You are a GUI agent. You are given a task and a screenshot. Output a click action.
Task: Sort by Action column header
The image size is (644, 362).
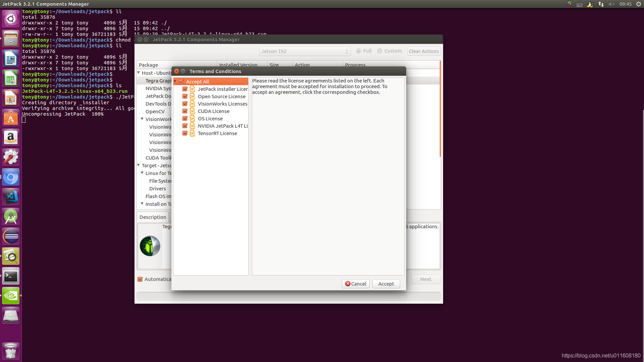pos(318,65)
